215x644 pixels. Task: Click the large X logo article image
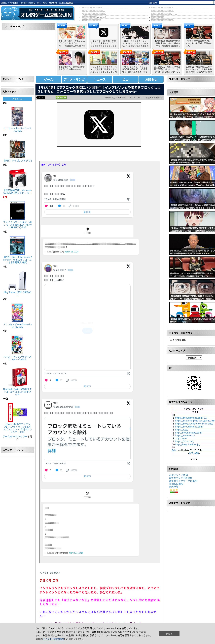pos(99,125)
